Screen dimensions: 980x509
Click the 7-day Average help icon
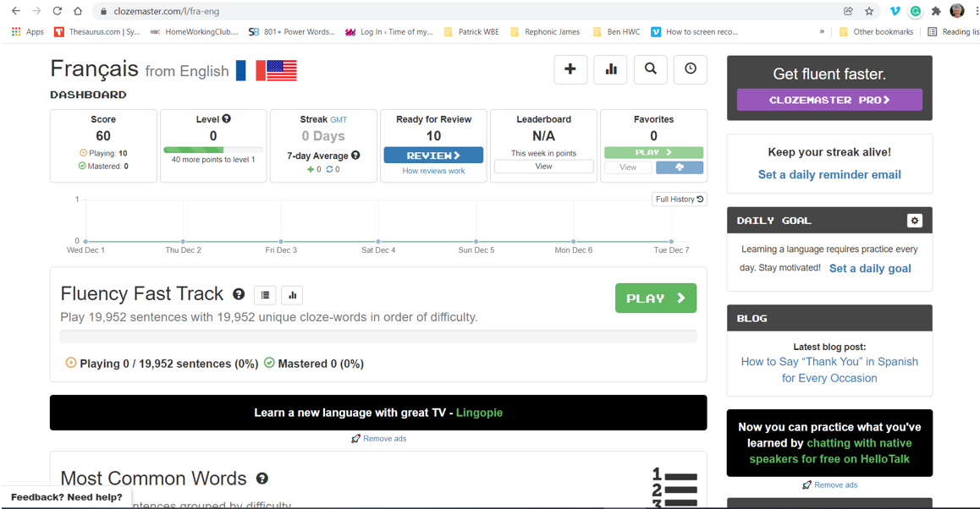pos(355,156)
